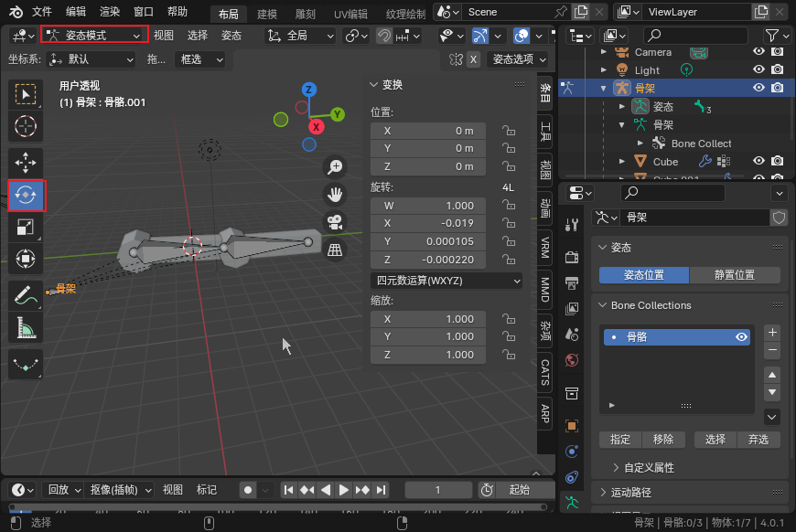Viewport: 796px width, 532px height.
Task: Switch to the 建模 workspace tab
Action: pyautogui.click(x=266, y=15)
